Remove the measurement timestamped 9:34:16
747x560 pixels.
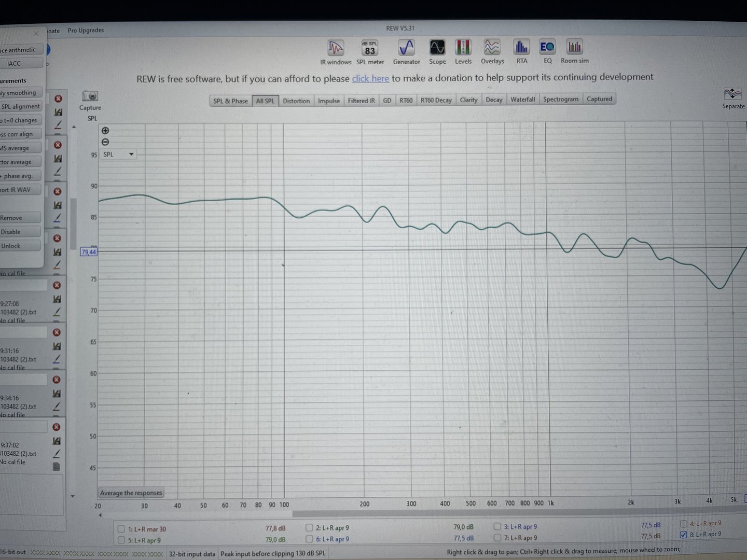57,380
